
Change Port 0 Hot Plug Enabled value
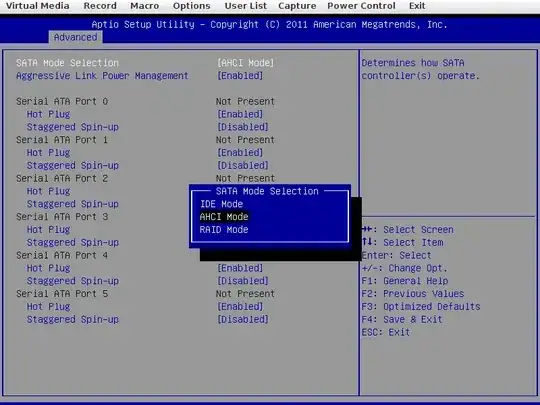[240, 114]
